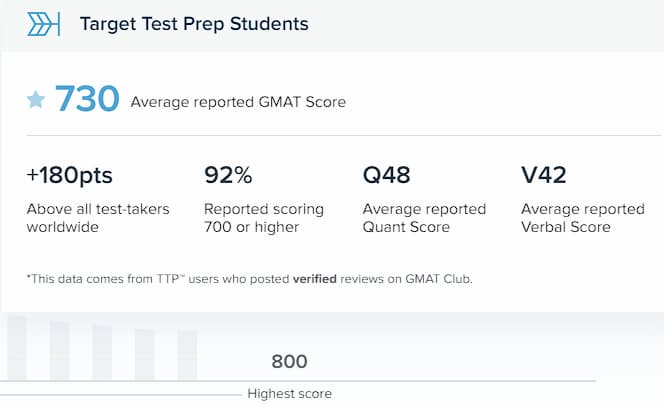Click the first faded chart bar
664x406 pixels.
coord(17,348)
